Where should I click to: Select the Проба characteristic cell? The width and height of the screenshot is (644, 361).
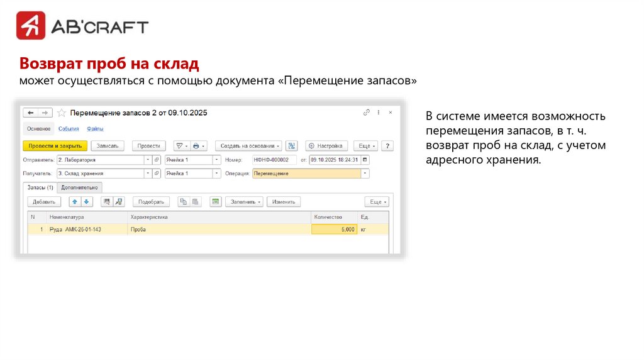tap(219, 230)
